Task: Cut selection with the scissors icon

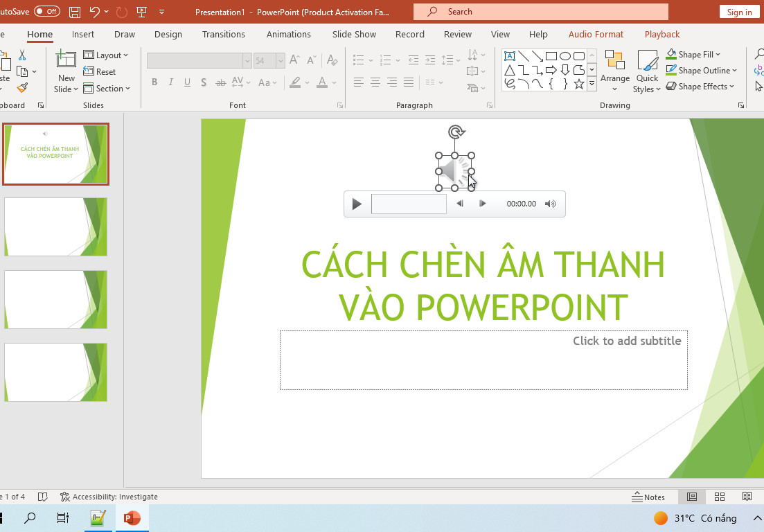Action: click(22, 55)
